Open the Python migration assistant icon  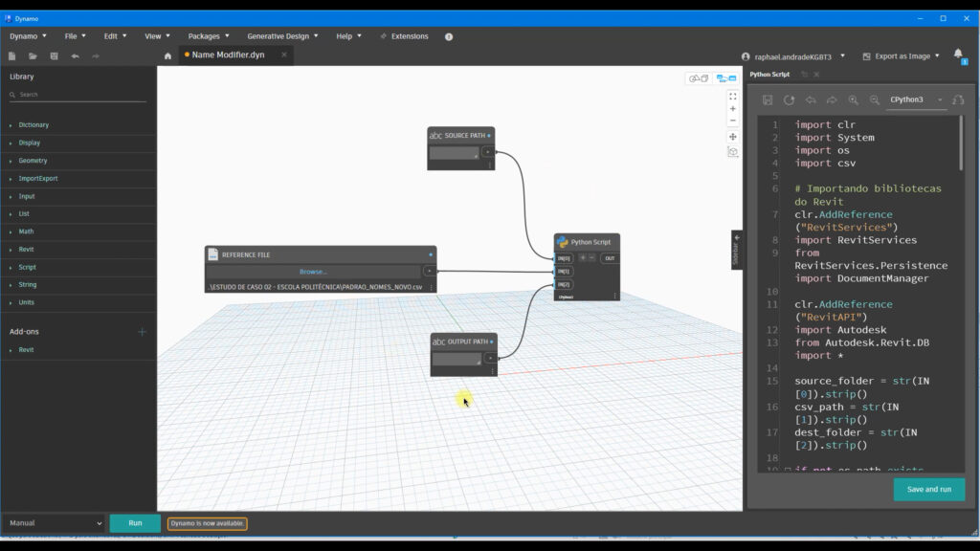point(958,99)
